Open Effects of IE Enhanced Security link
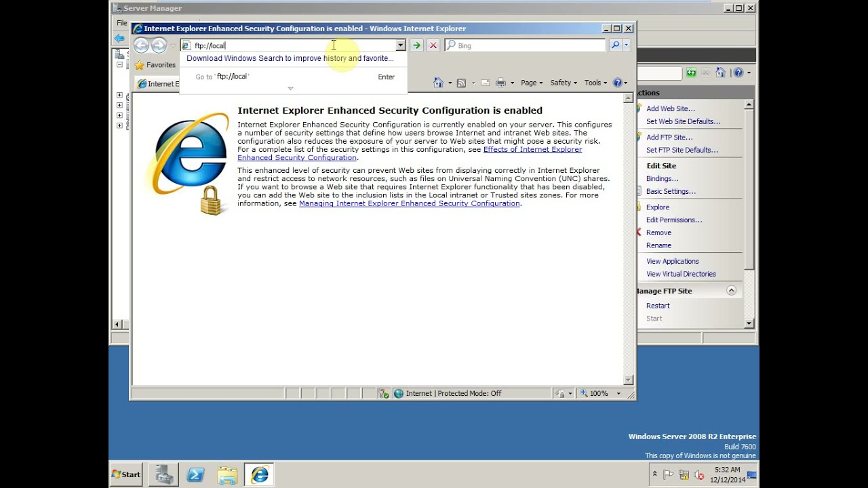 [x=410, y=153]
